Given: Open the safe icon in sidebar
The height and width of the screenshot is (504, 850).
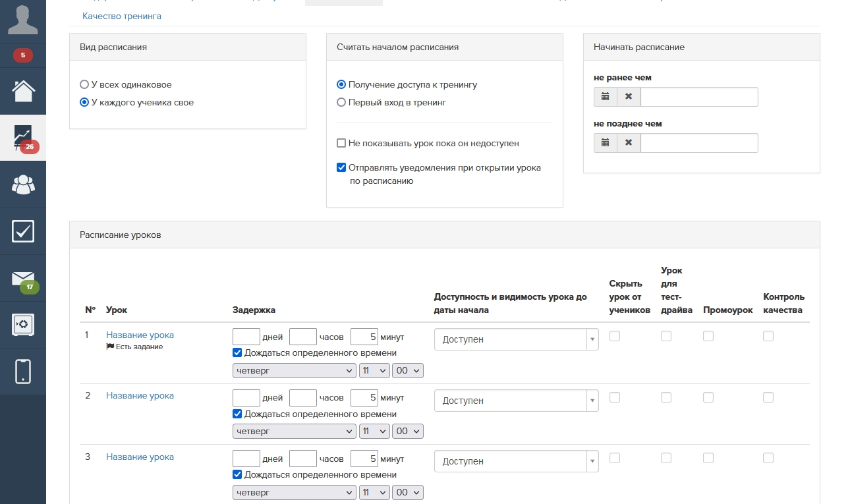Looking at the screenshot, I should [22, 325].
